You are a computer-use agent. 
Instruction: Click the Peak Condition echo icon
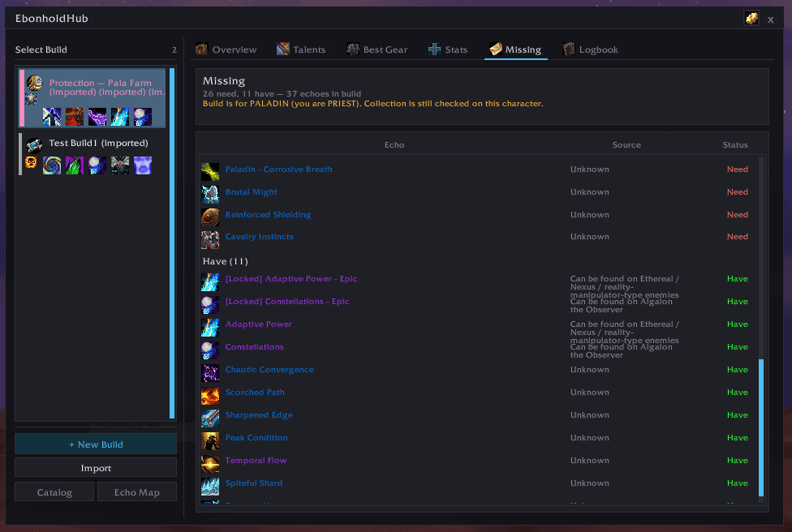coord(210,440)
